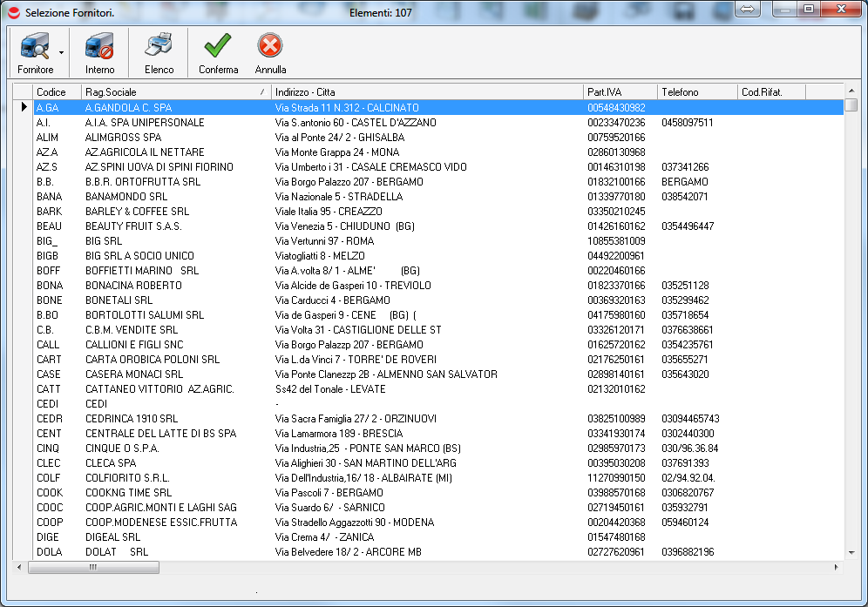868x607 pixels.
Task: Open the Fornitore dropdown arrow
Action: click(61, 53)
